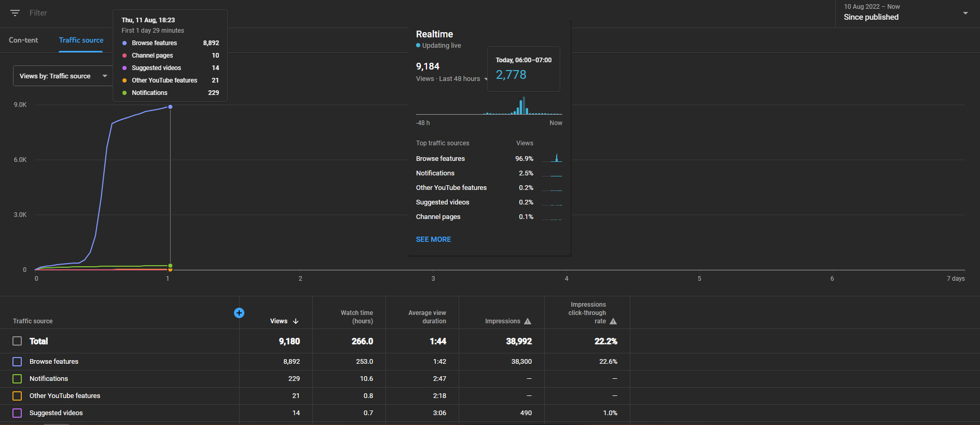Click Notifications in Realtime traffic sources

(435, 173)
